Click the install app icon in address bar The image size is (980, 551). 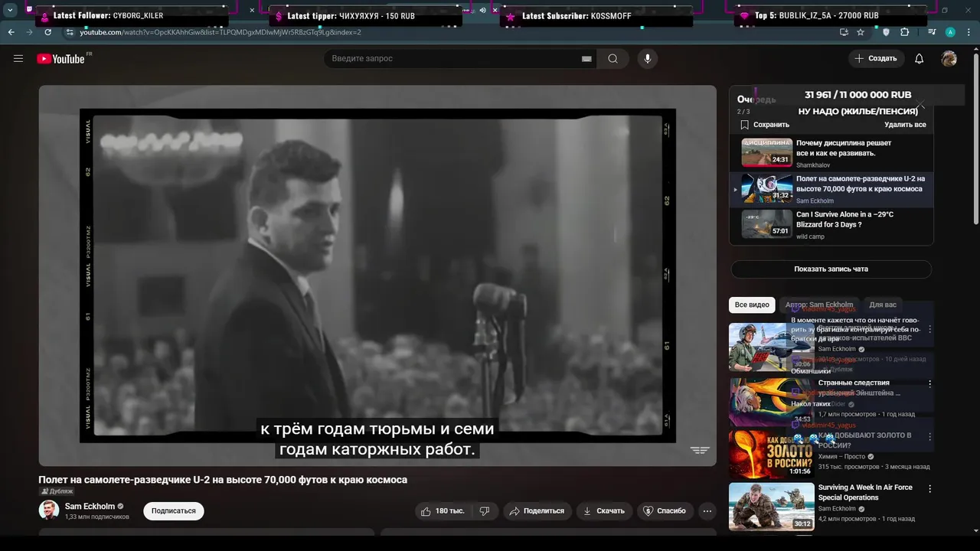coord(844,32)
